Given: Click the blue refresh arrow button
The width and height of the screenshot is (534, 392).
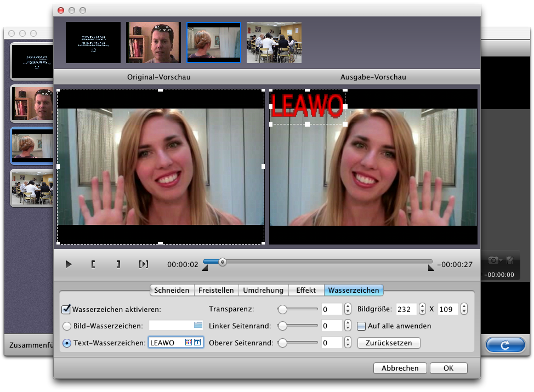Looking at the screenshot, I should 505,345.
